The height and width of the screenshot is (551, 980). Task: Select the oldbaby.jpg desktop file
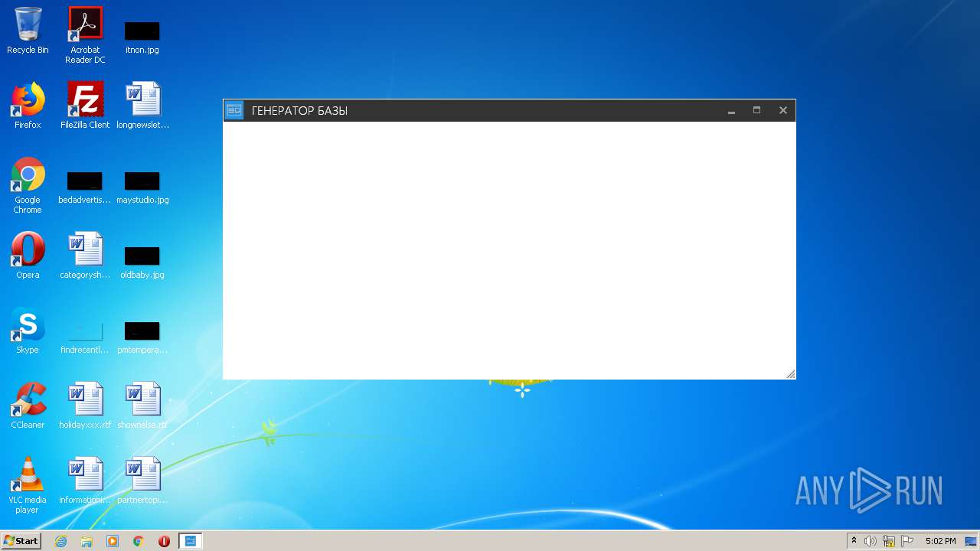(x=142, y=262)
